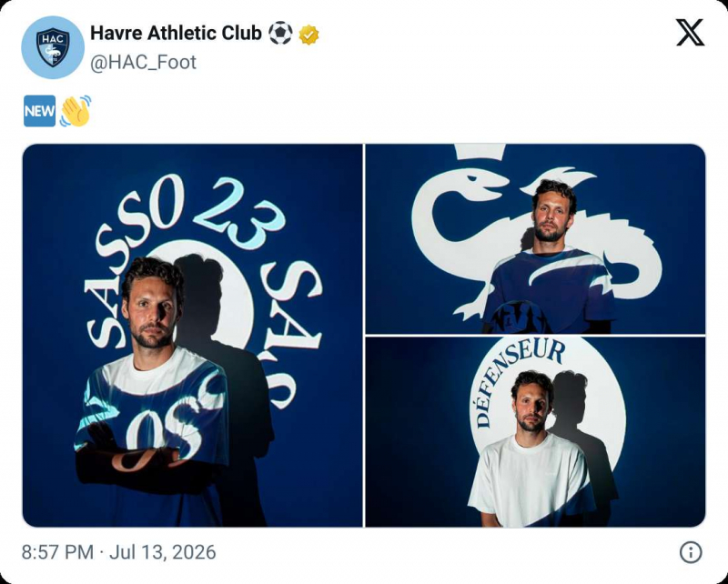This screenshot has height=584, width=728.
Task: Click the blue NEW emoji
Action: [x=39, y=111]
